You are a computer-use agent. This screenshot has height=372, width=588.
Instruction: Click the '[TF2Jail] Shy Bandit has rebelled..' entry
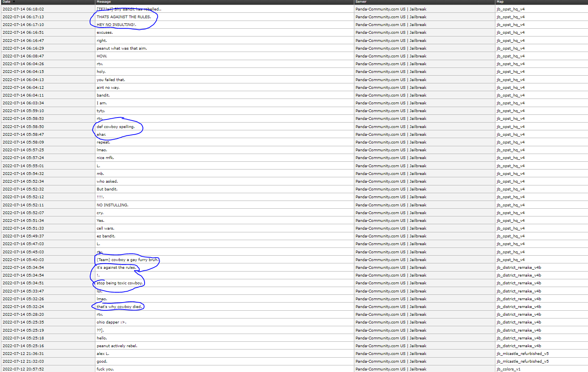[129, 9]
